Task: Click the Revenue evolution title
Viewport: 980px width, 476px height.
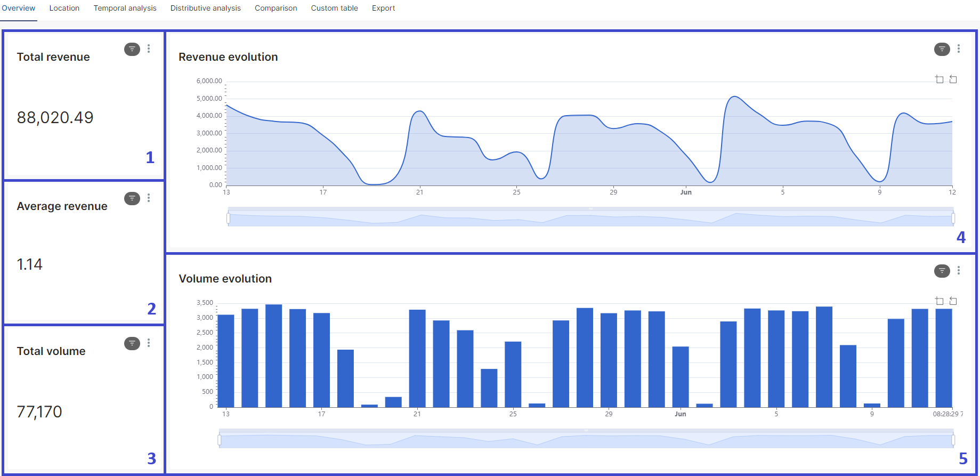Action: pyautogui.click(x=228, y=57)
